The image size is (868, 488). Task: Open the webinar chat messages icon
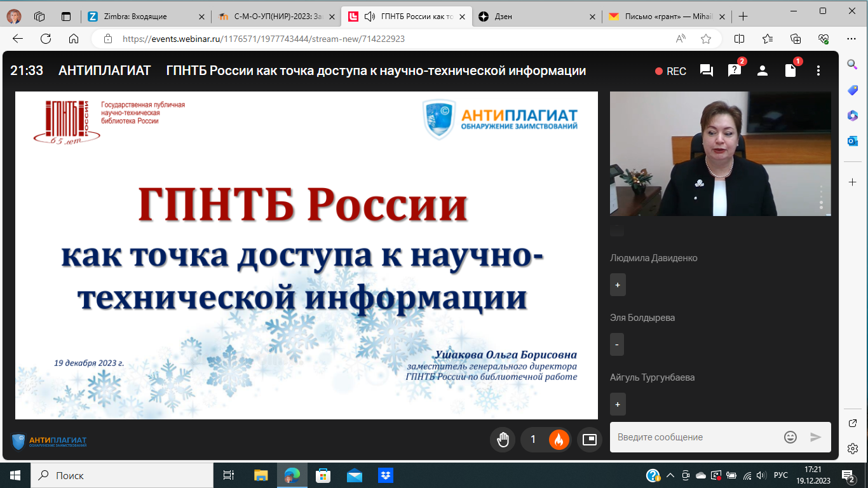pyautogui.click(x=706, y=71)
